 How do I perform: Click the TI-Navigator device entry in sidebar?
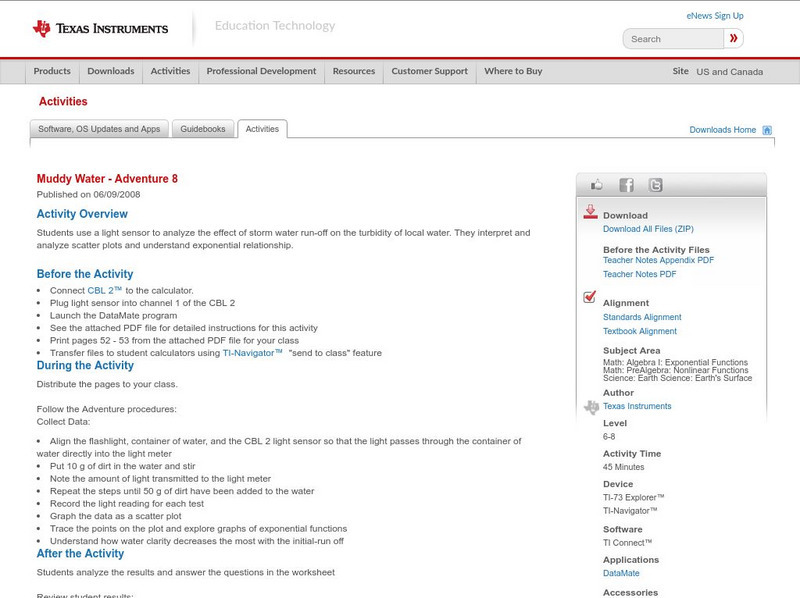[x=630, y=511]
